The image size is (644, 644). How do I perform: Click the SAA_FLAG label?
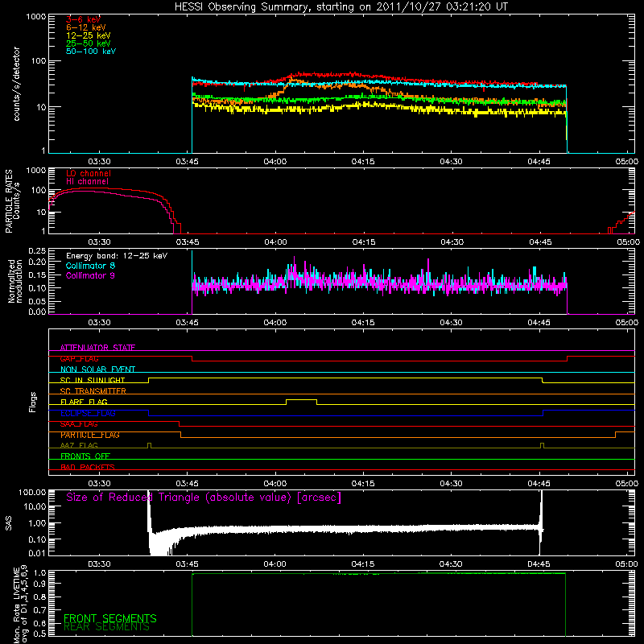79,424
